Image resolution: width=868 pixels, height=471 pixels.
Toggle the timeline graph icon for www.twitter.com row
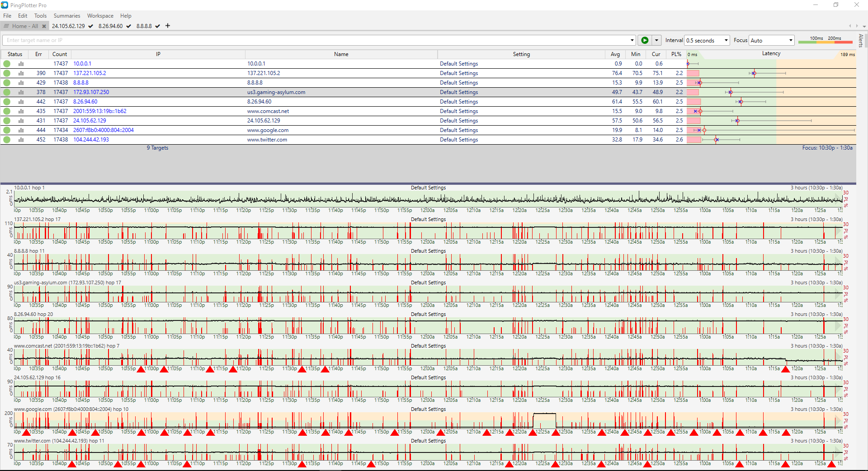click(x=21, y=140)
